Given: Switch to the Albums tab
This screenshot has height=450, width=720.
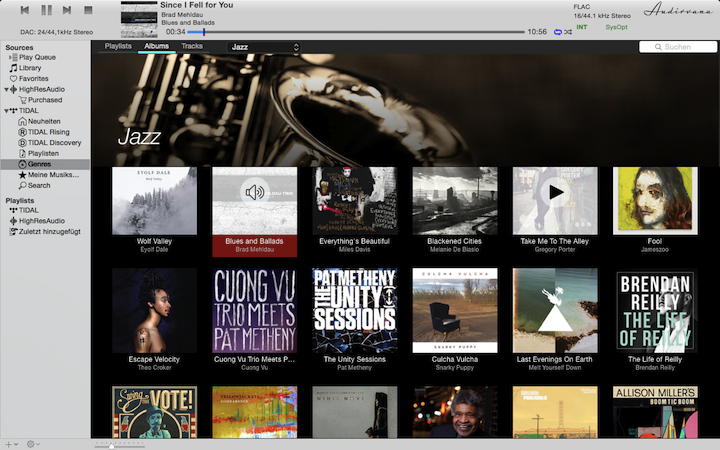Looking at the screenshot, I should point(157,46).
